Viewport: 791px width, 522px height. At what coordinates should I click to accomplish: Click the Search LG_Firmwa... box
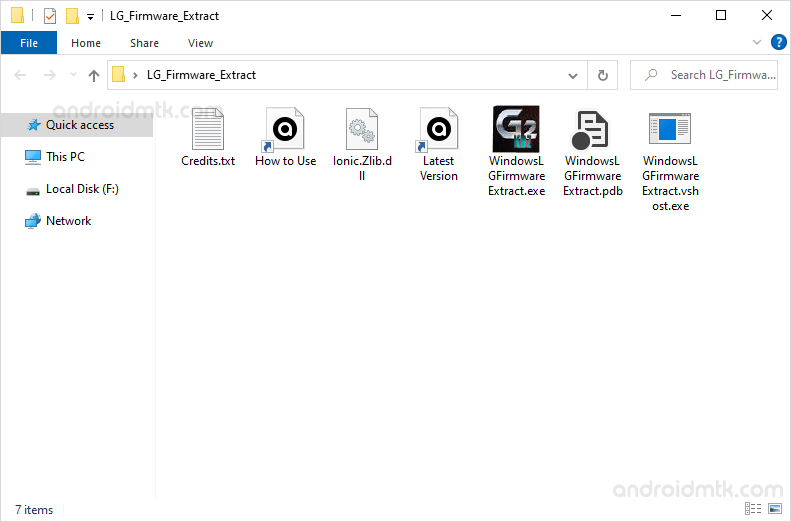pos(704,75)
